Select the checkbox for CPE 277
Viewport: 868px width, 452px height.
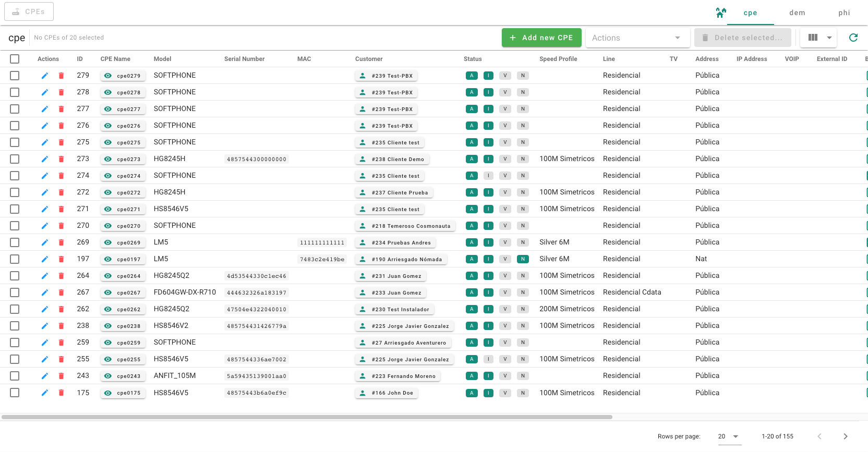point(15,109)
